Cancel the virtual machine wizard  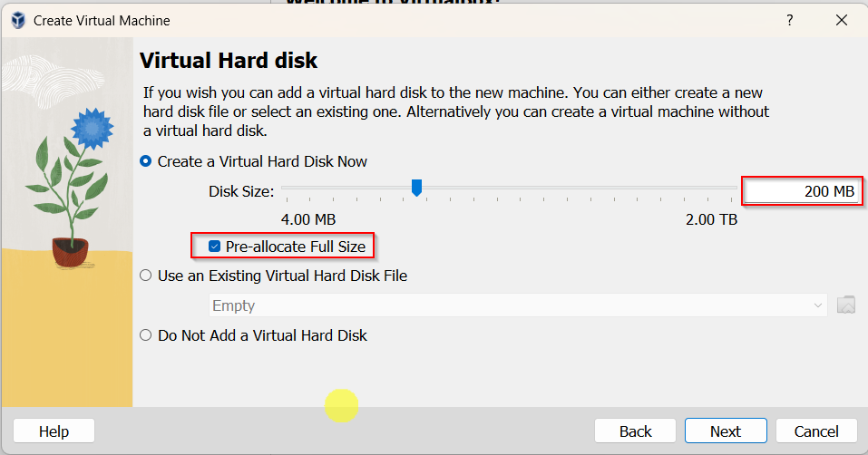click(816, 431)
